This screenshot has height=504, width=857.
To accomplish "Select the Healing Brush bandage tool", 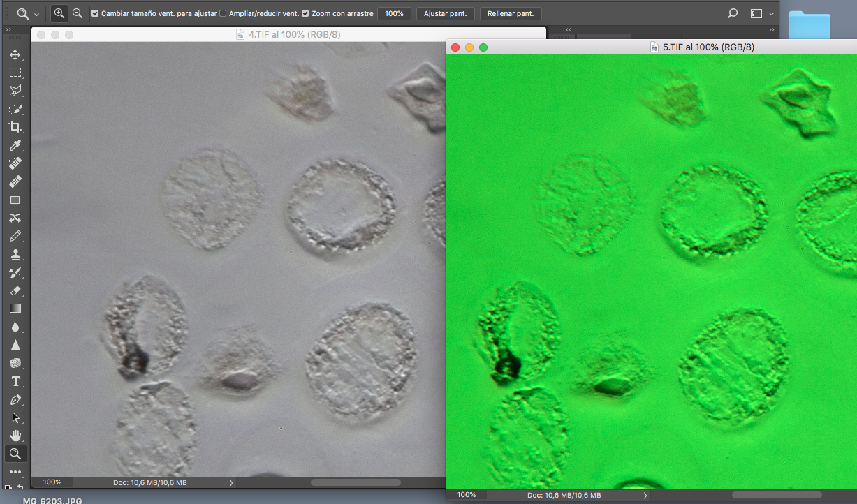I will coord(15,181).
